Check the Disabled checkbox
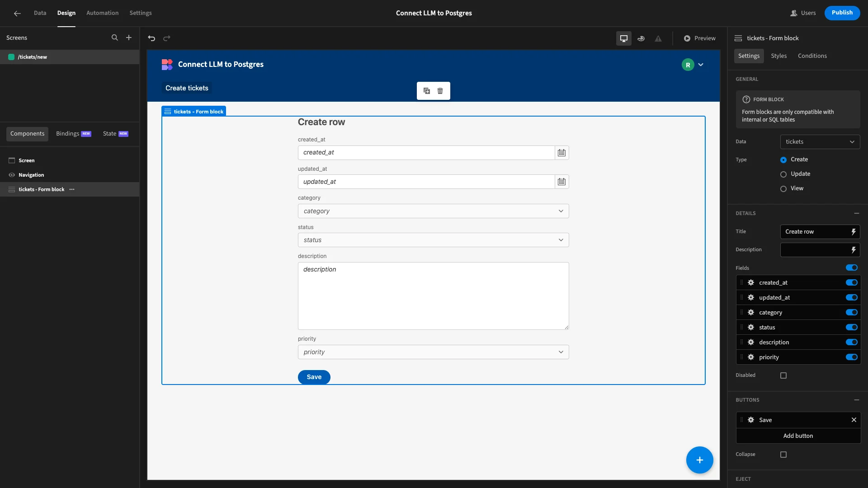868x488 pixels. pos(783,375)
